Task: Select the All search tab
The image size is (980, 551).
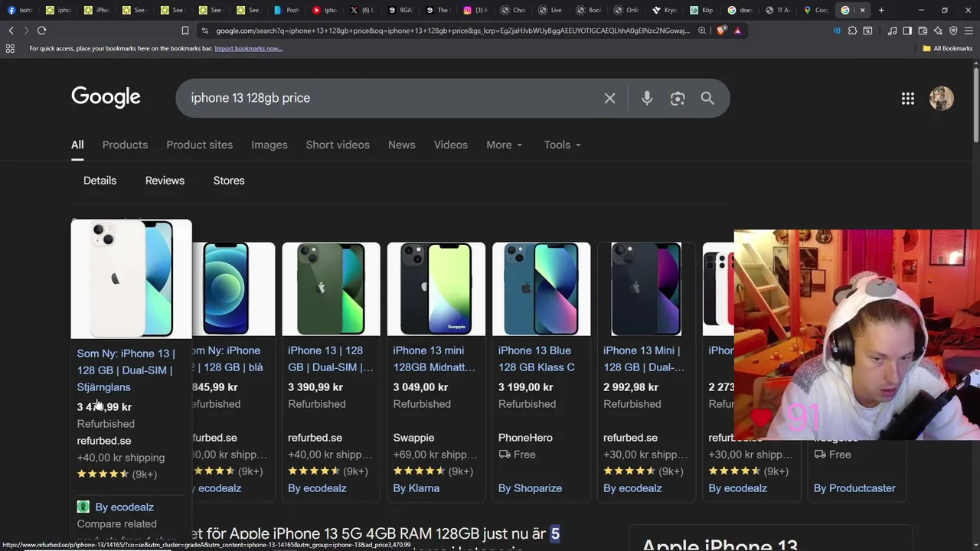Action: coord(77,145)
